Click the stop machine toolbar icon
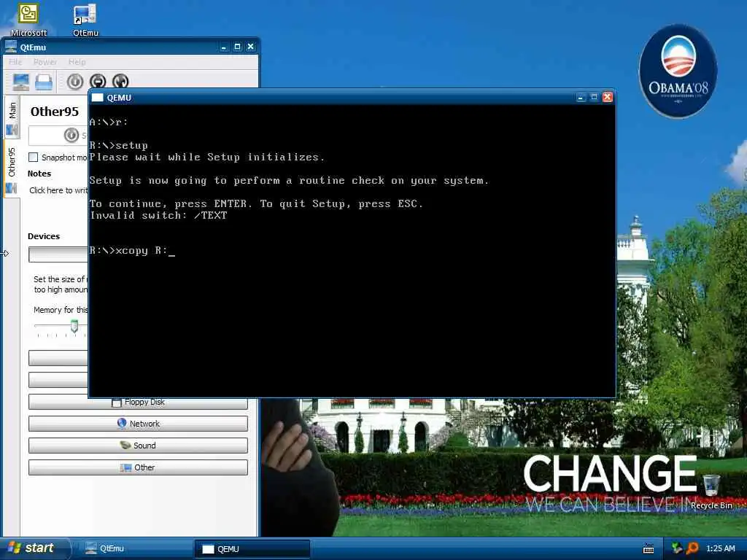 pyautogui.click(x=98, y=82)
